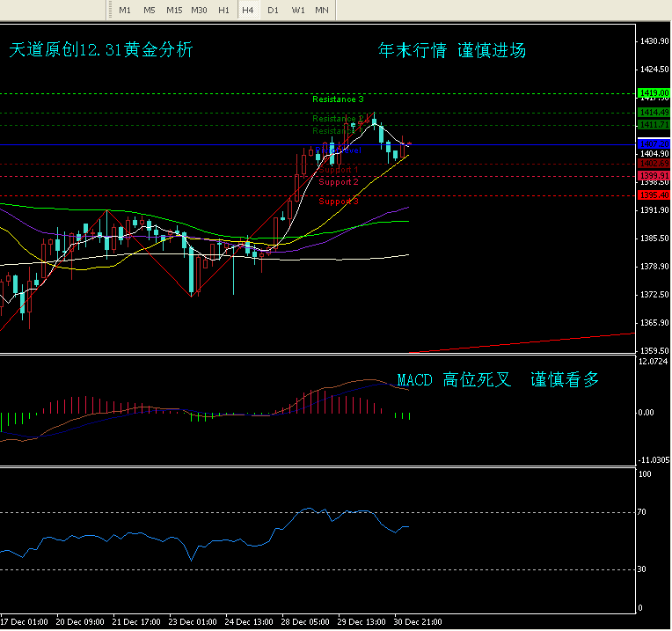Select the 天道原创12.31黄金分析 title text
Viewport: 672px width, 631px height.
(x=101, y=51)
